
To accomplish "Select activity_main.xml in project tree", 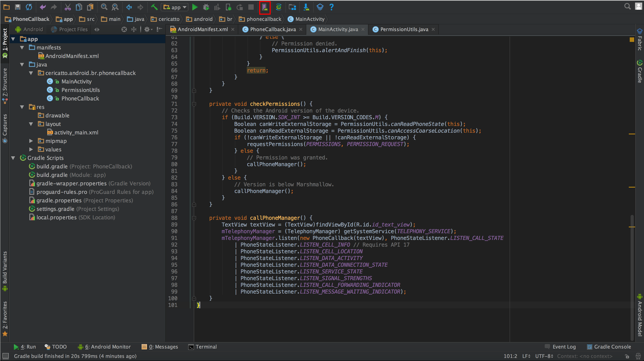I will pyautogui.click(x=73, y=133).
